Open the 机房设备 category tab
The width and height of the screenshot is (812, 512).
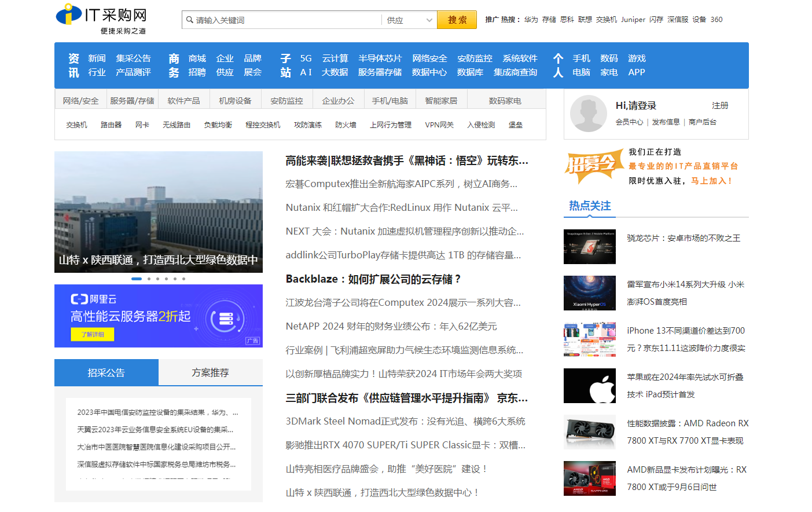coord(235,100)
